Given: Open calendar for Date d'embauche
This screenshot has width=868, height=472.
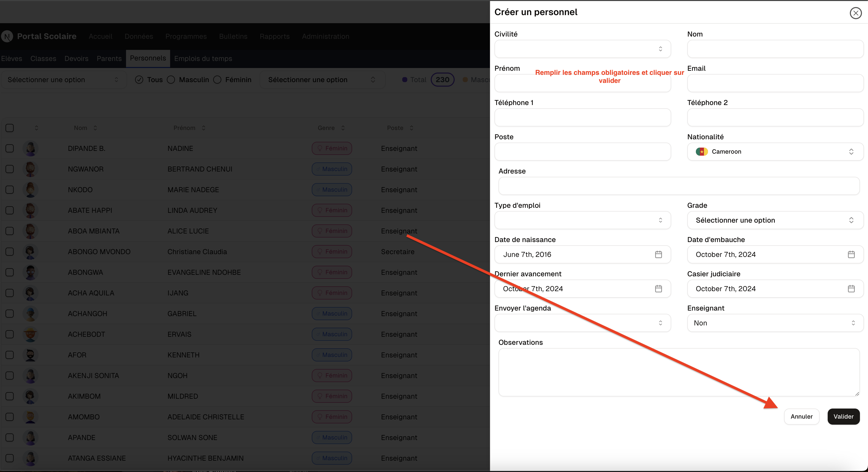Looking at the screenshot, I should click(x=851, y=255).
